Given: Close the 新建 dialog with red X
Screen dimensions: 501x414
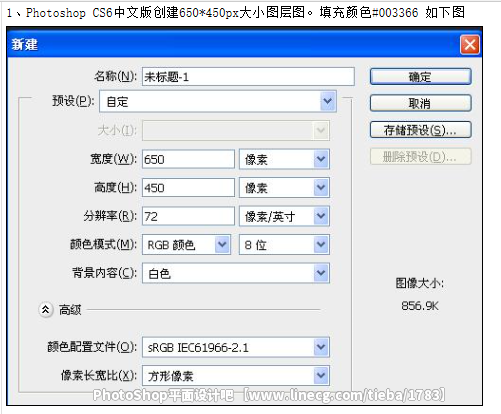Looking at the screenshot, I should 470,44.
